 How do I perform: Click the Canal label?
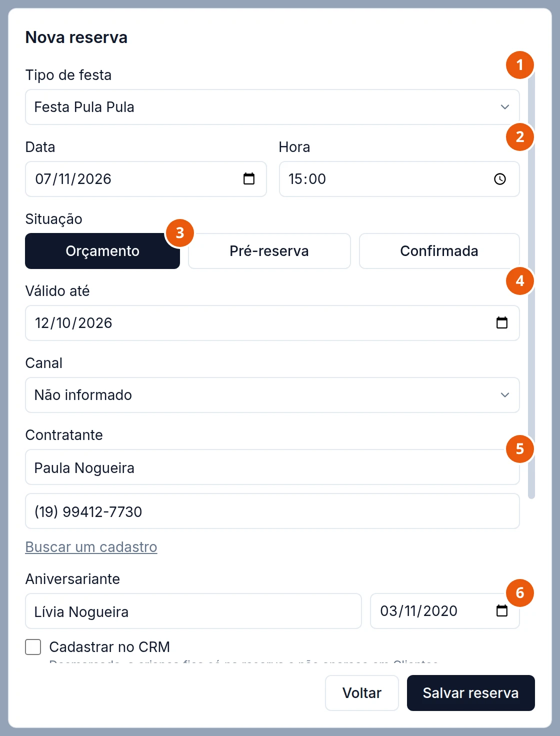tap(44, 363)
